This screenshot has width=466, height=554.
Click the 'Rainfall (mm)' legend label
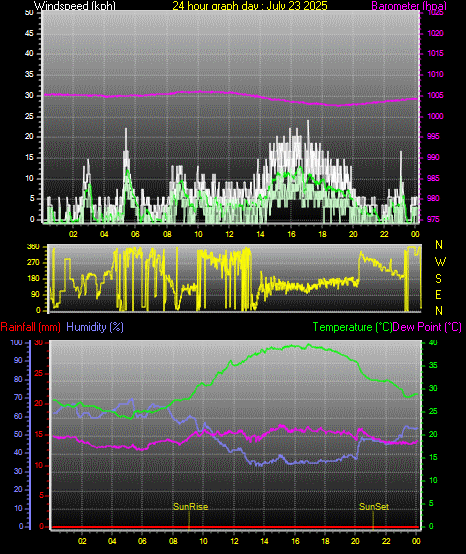pyautogui.click(x=31, y=327)
